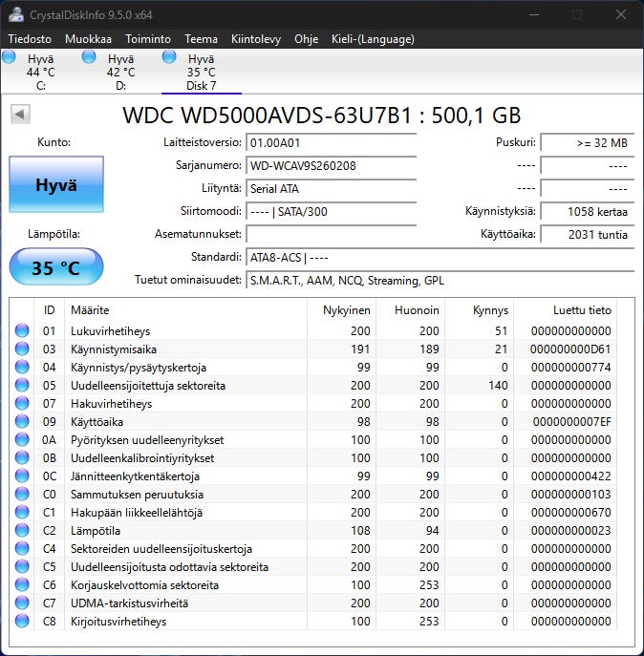Image resolution: width=644 pixels, height=656 pixels.
Task: Open the Kiintolevy menu
Action: click(256, 39)
